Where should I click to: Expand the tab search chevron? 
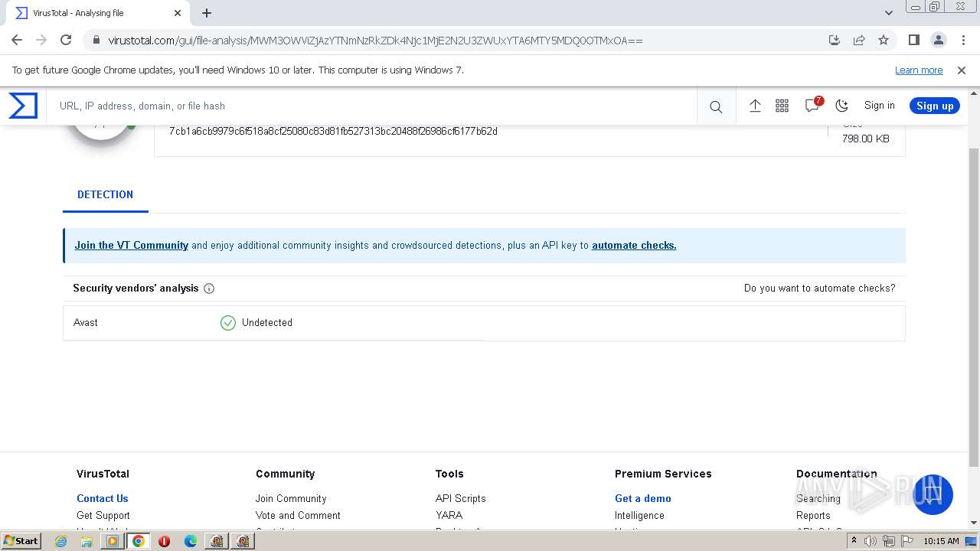(x=888, y=13)
